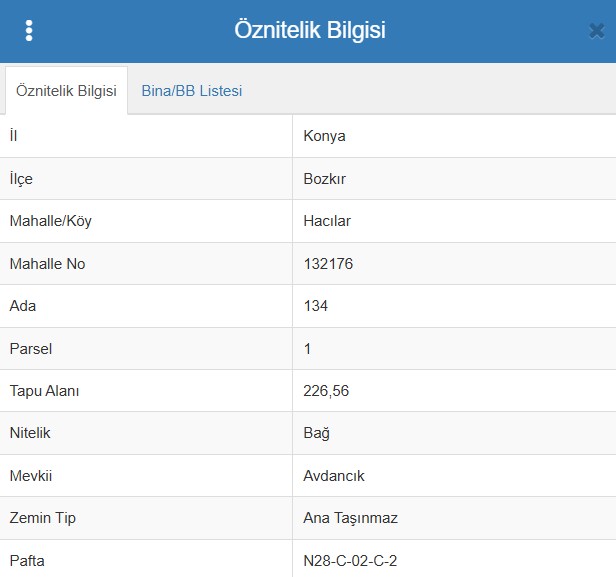Select the Mevkii label
Image resolution: width=616 pixels, height=577 pixels.
coord(31,476)
